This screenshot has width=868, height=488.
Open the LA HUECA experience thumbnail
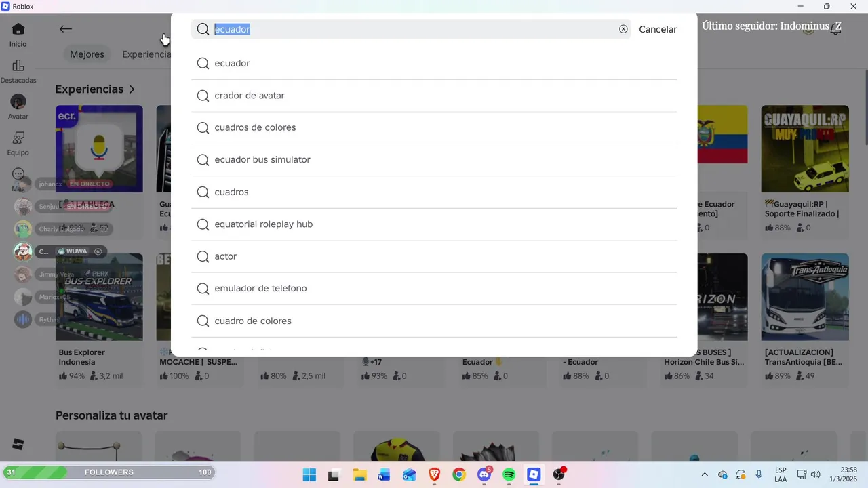99,148
